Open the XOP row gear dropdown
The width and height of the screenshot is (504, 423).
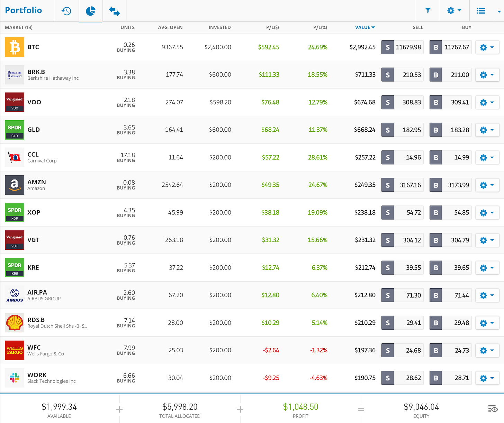(487, 212)
